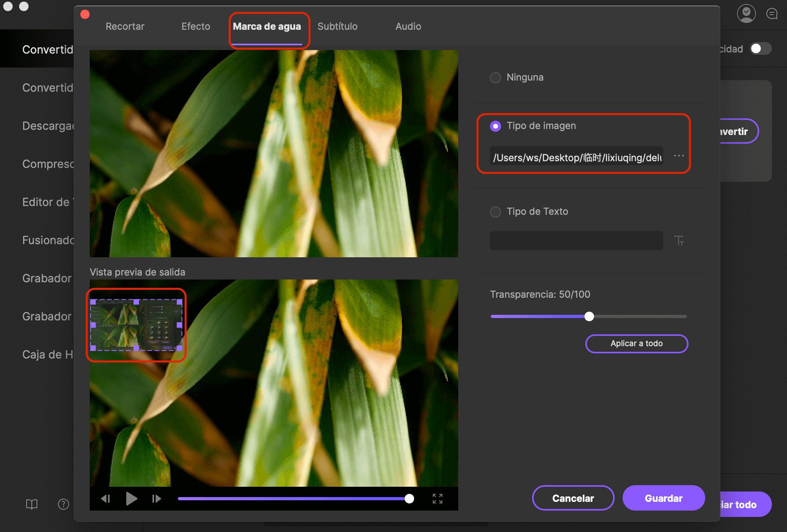Save changes with Guardar button
The height and width of the screenshot is (532, 787).
point(664,498)
